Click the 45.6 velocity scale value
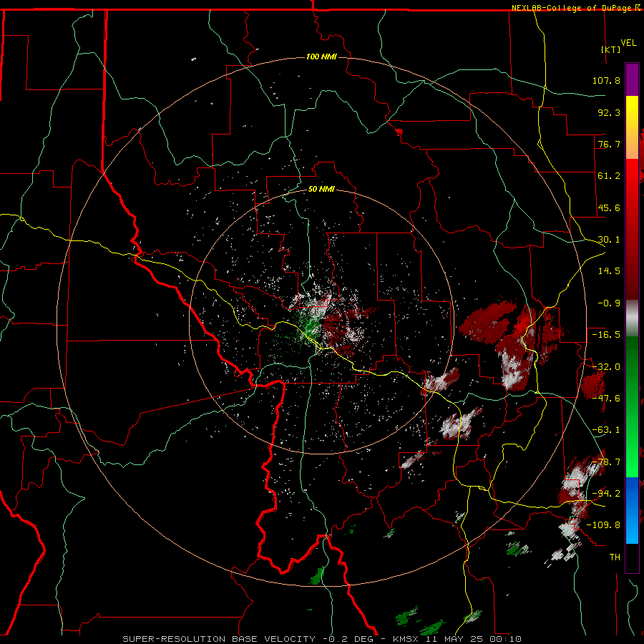Image resolution: width=644 pixels, height=644 pixels. pos(609,208)
